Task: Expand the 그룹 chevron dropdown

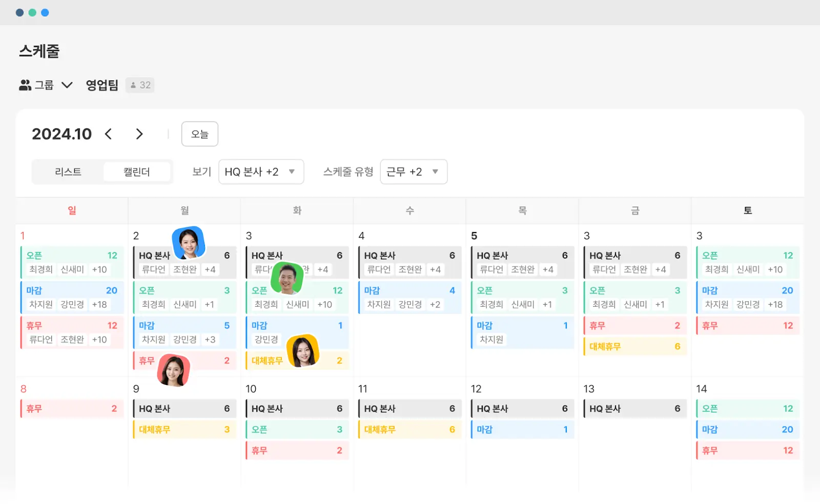Action: pyautogui.click(x=67, y=85)
